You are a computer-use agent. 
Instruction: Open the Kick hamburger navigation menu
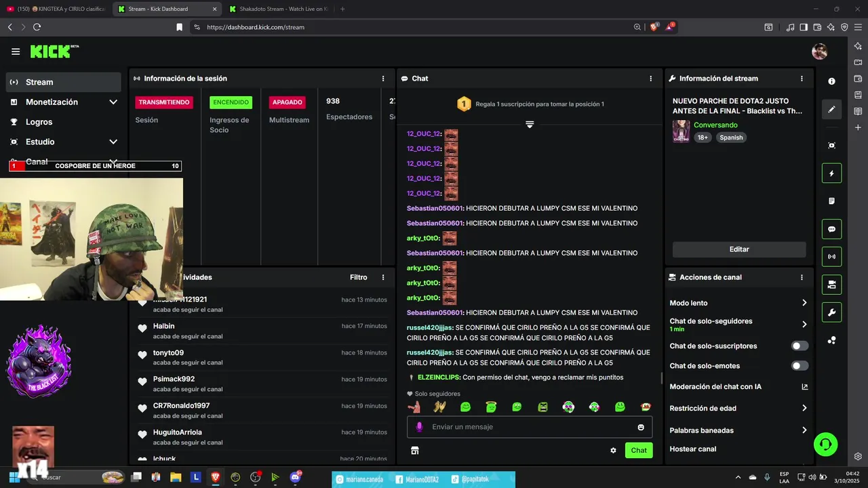[16, 52]
